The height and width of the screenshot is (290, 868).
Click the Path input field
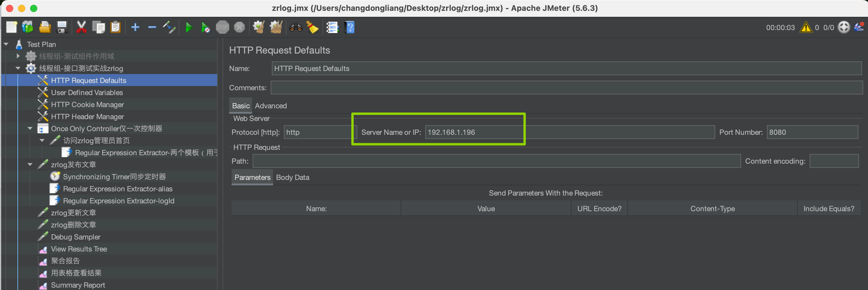point(496,161)
